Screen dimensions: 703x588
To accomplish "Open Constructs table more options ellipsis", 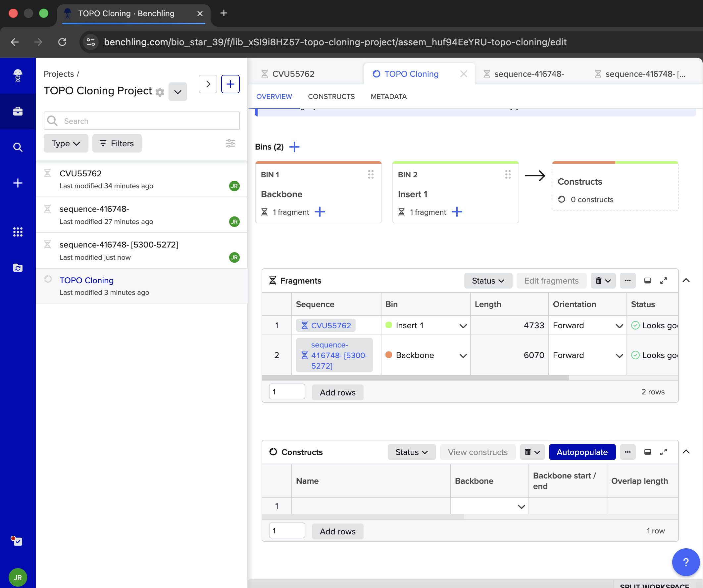I will point(628,452).
